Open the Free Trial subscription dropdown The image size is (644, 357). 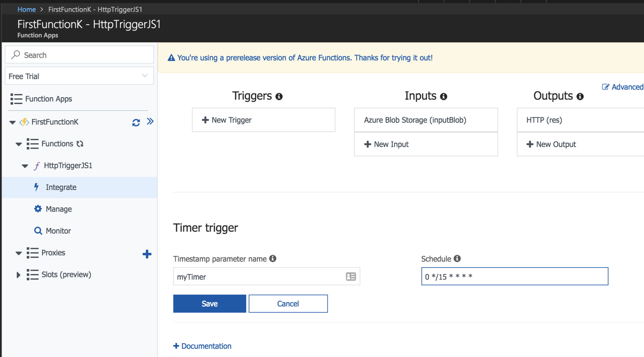(79, 76)
